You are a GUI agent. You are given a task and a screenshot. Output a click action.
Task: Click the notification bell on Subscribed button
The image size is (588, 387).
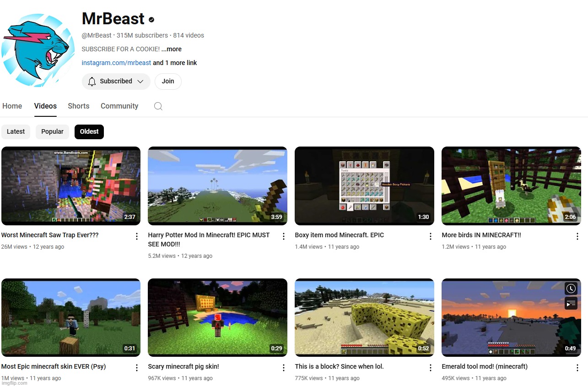point(92,81)
